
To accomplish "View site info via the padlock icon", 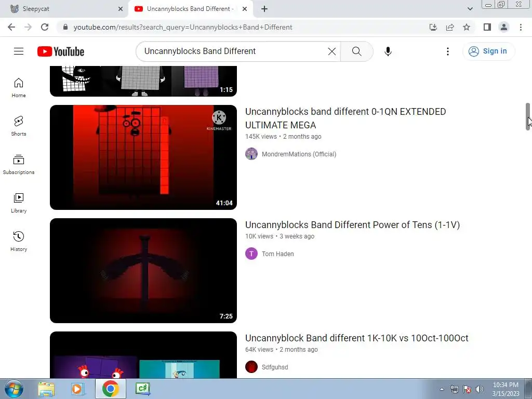I will point(65,27).
